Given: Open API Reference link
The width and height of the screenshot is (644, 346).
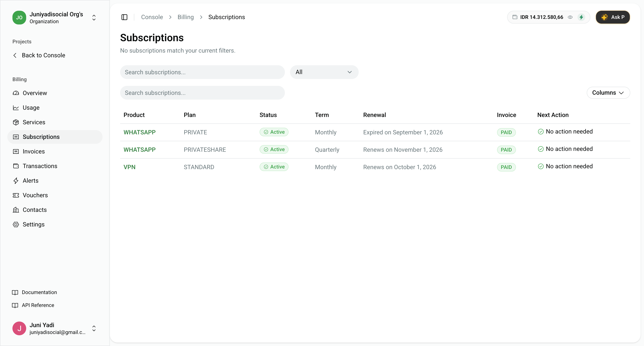Looking at the screenshot, I should click(x=33, y=305).
